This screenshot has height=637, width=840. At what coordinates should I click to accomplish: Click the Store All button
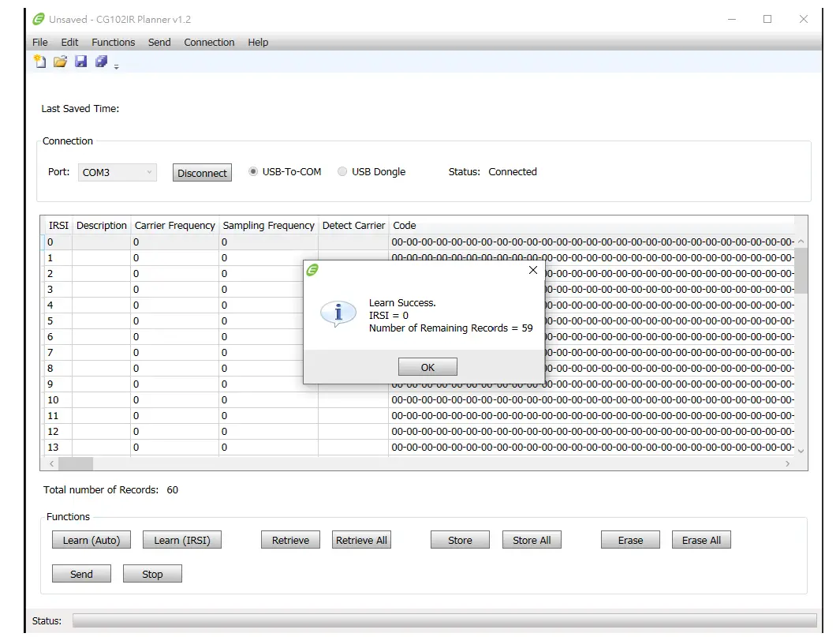(532, 540)
